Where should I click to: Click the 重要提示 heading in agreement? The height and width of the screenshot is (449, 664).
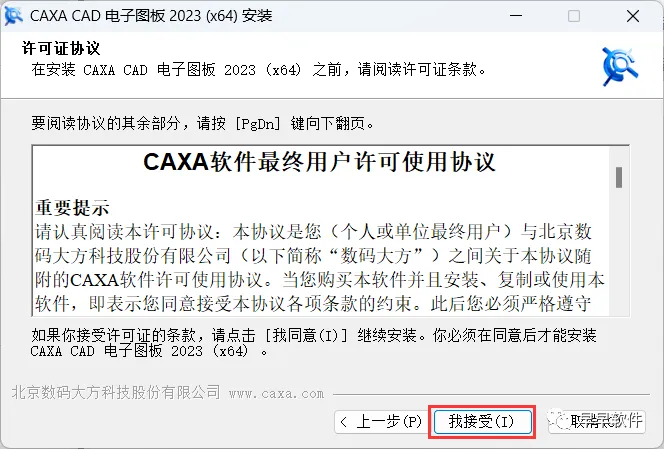(x=72, y=208)
